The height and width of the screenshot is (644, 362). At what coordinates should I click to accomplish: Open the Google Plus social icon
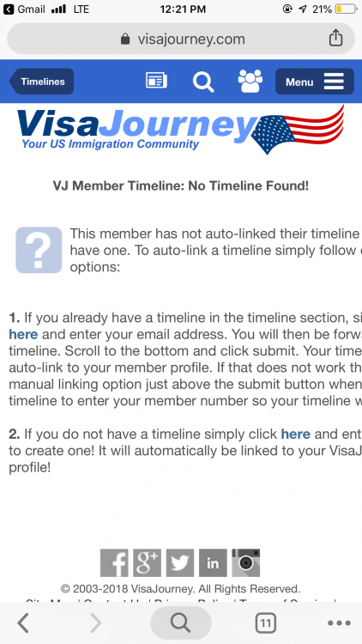pyautogui.click(x=147, y=562)
